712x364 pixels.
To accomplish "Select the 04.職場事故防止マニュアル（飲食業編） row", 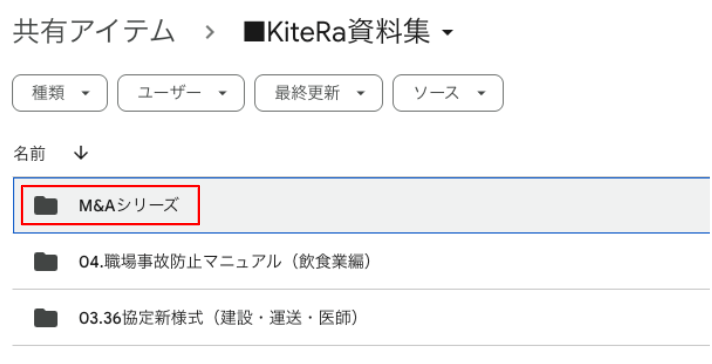I will tap(361, 262).
